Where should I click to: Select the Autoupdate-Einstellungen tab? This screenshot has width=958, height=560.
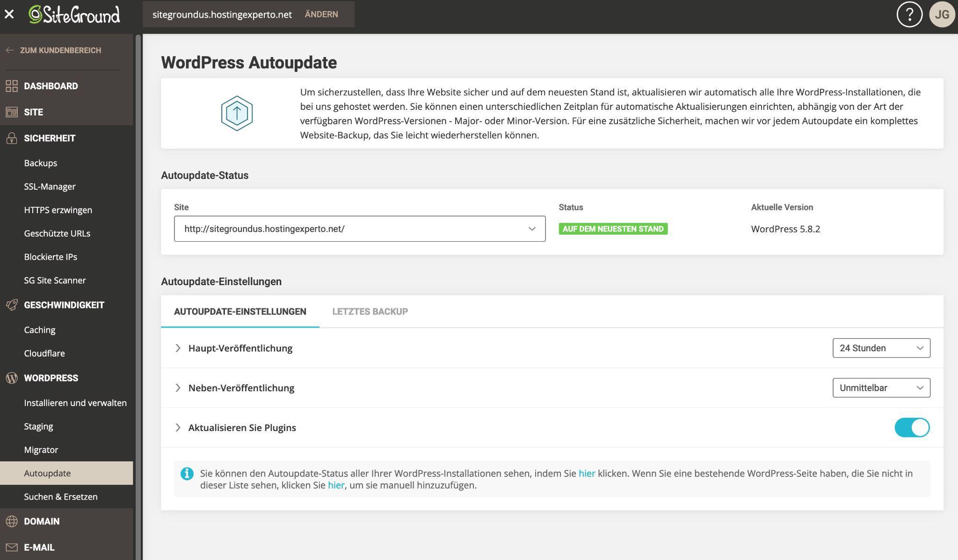(x=240, y=311)
